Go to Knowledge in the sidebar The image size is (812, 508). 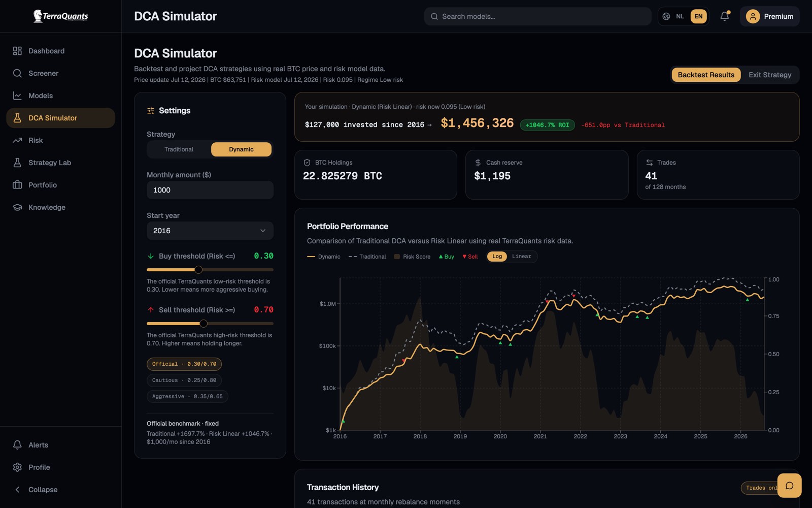pyautogui.click(x=60, y=207)
